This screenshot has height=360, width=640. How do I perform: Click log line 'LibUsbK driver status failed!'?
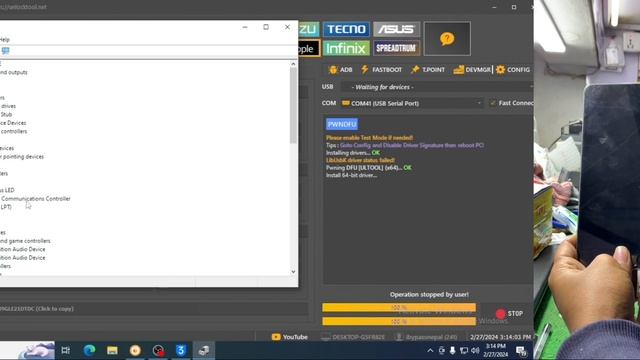[x=360, y=160]
